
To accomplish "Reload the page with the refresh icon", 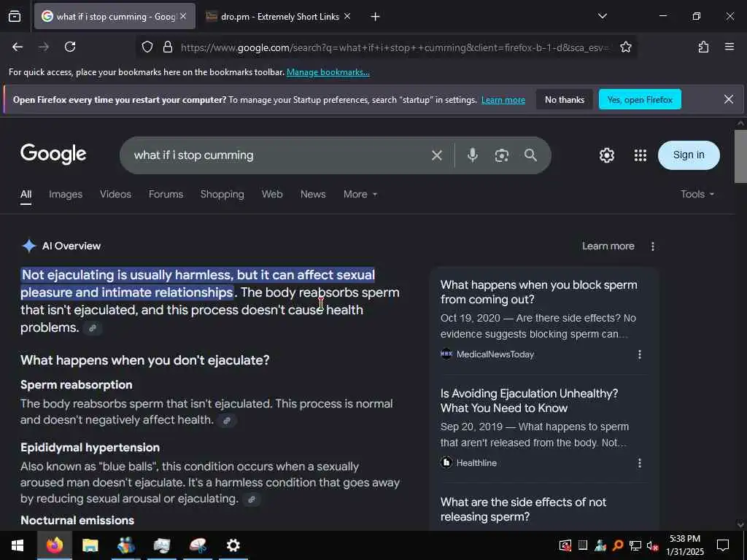I will point(70,47).
